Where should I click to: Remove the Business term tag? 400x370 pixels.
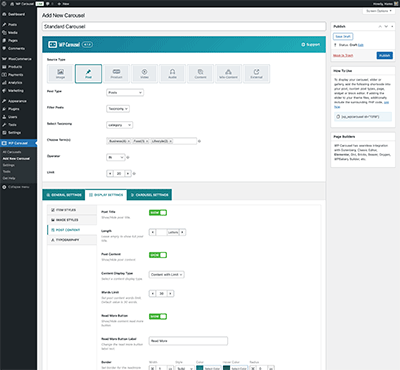(129, 141)
